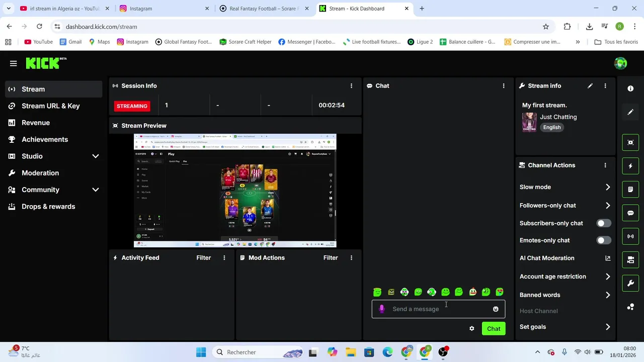Toggle Session Info broadcast widget in rail
This screenshot has height=362, width=644.
click(x=630, y=236)
